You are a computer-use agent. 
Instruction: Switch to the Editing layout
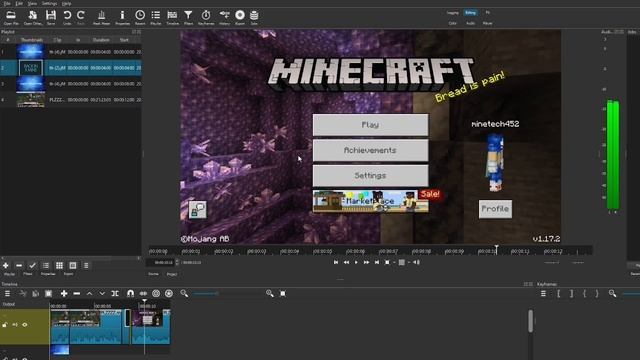(x=470, y=13)
